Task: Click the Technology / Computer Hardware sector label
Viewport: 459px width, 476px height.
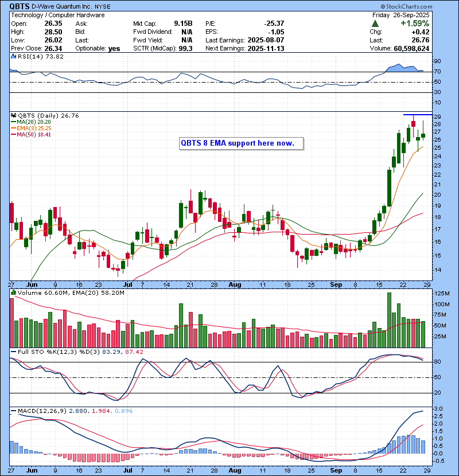Action: [58, 15]
